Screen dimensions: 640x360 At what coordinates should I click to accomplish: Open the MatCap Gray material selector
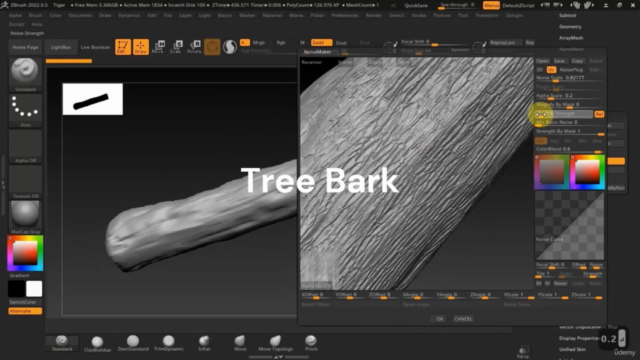(25, 218)
